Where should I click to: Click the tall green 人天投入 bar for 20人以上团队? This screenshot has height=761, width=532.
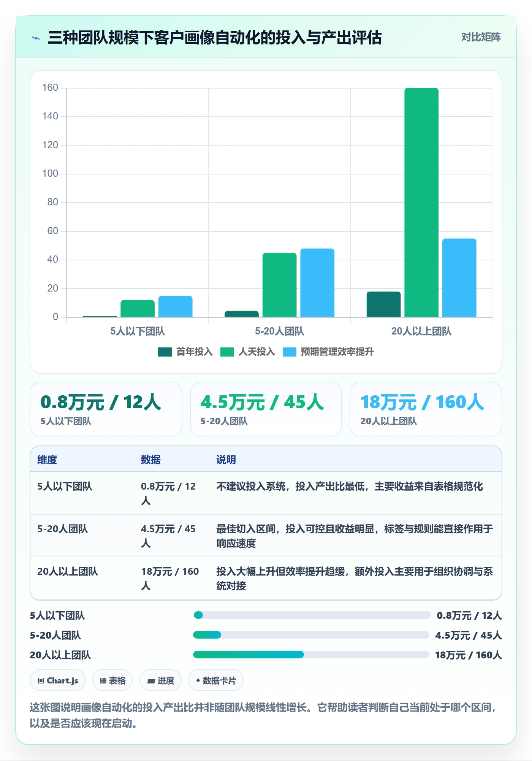[x=421, y=203]
